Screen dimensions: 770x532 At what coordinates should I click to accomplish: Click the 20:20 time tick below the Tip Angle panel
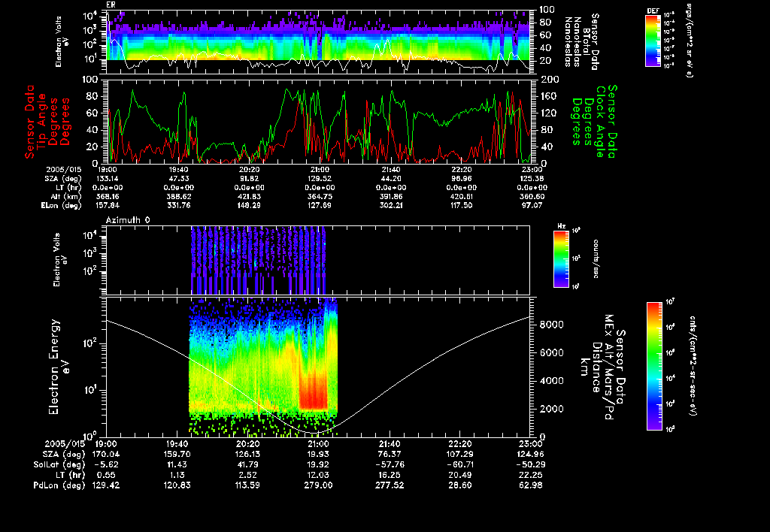[250, 169]
